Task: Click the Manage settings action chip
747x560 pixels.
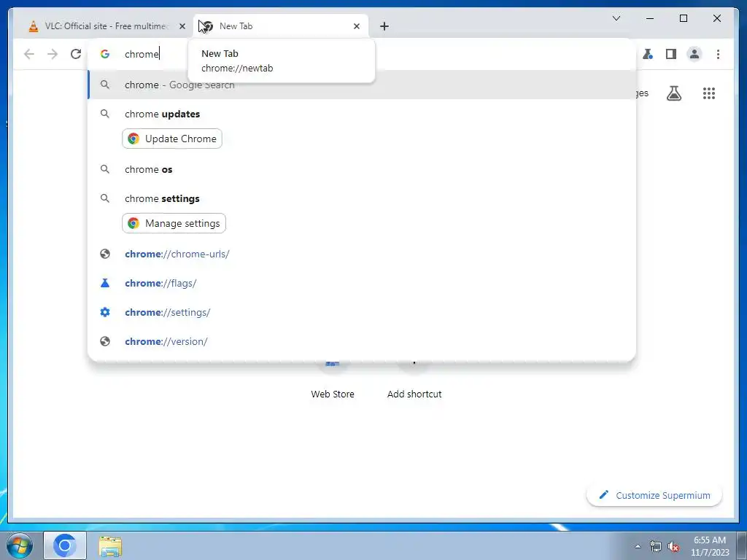Action: (174, 223)
